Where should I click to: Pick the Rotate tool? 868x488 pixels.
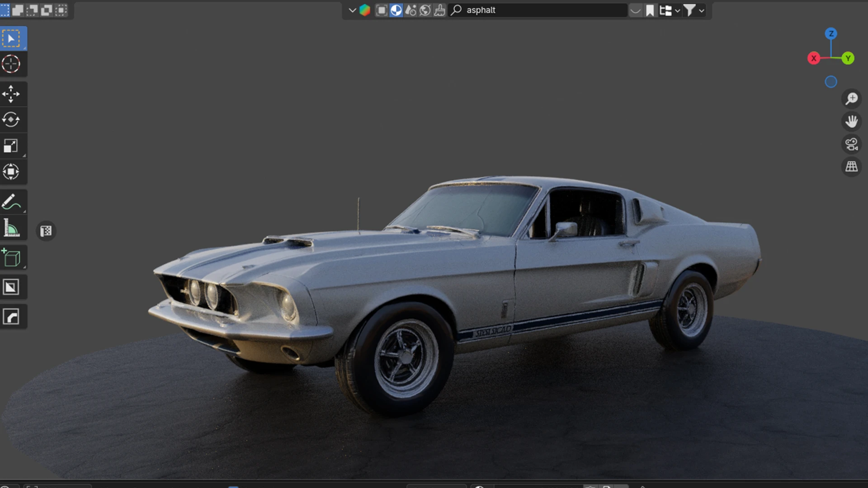[11, 120]
